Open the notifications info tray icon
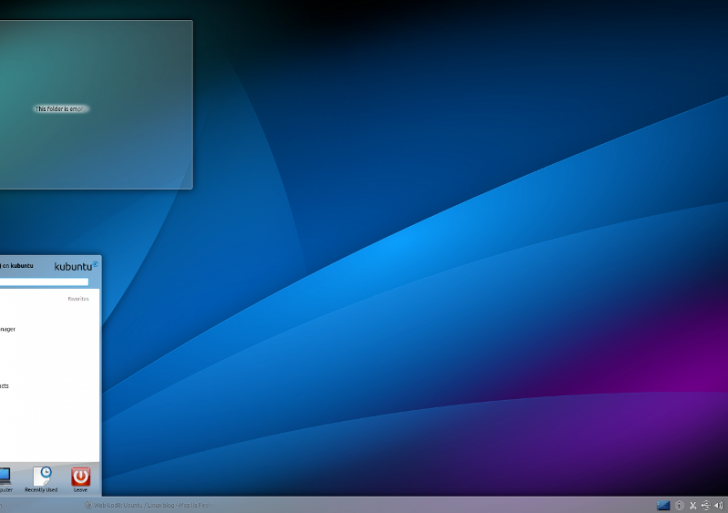 point(679,505)
